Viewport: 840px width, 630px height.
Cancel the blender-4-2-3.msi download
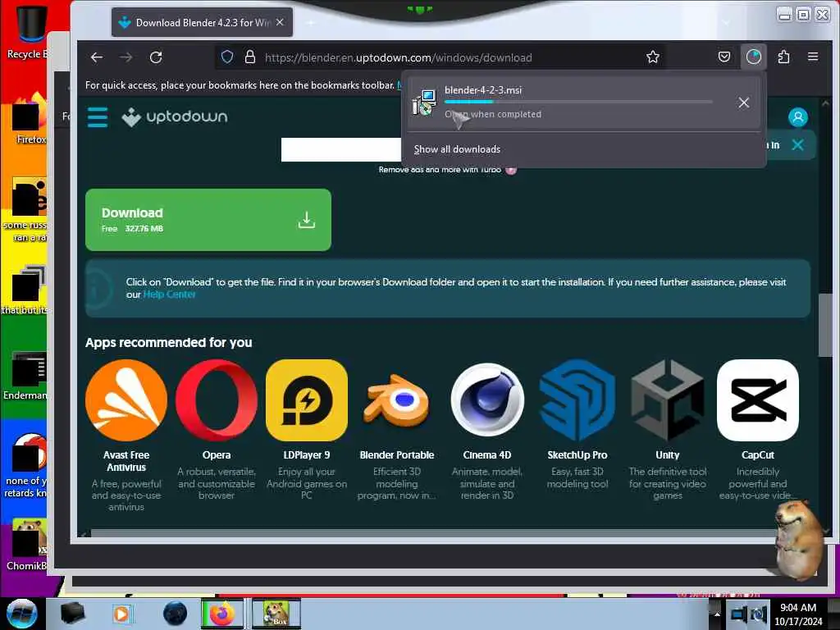[743, 103]
